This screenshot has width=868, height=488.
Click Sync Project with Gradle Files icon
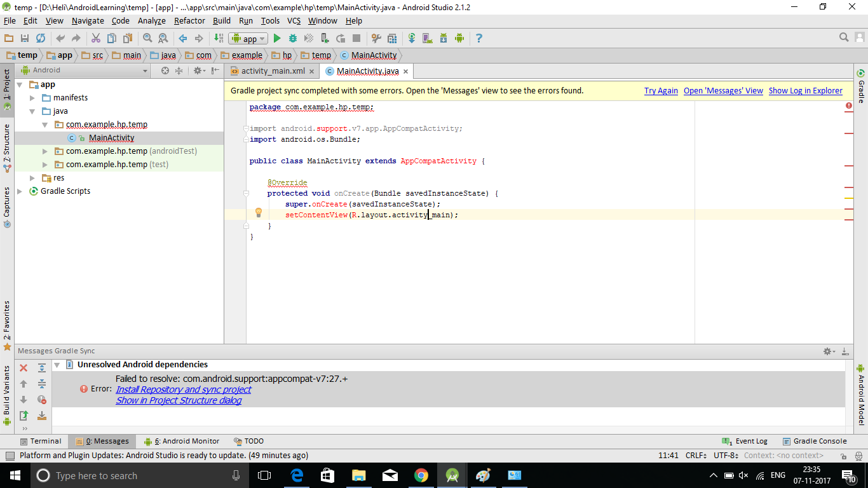click(x=412, y=38)
